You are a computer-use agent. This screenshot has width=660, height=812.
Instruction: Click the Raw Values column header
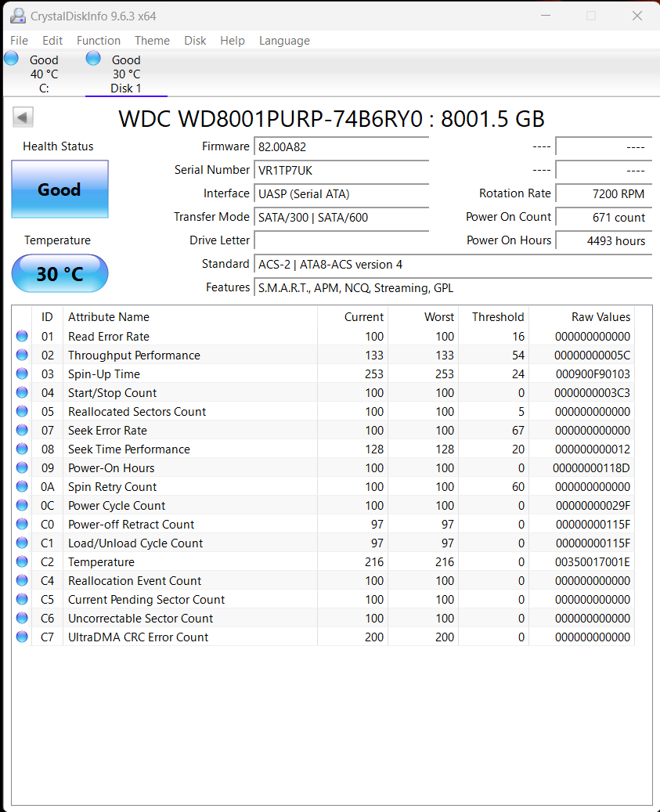pyautogui.click(x=600, y=317)
